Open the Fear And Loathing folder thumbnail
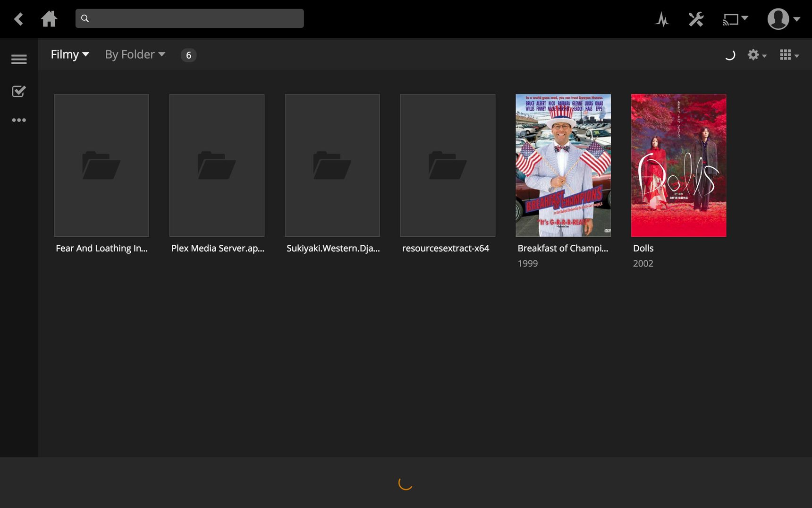 101,165
